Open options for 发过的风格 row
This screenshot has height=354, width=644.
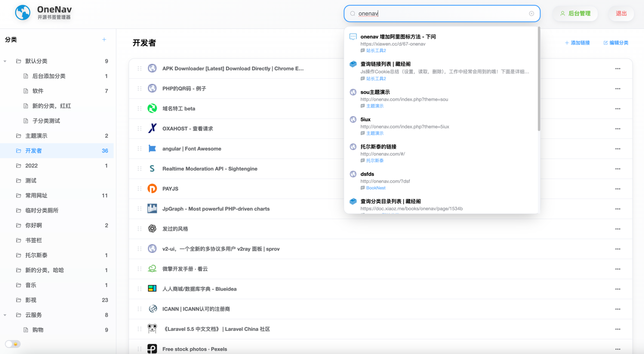[x=618, y=229]
